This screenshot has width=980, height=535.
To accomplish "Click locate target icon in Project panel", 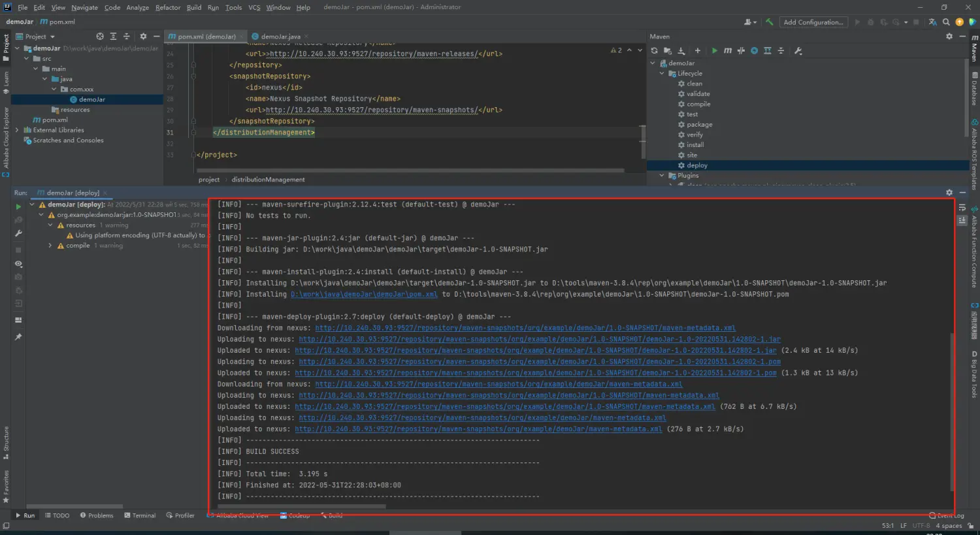I will 100,37.
